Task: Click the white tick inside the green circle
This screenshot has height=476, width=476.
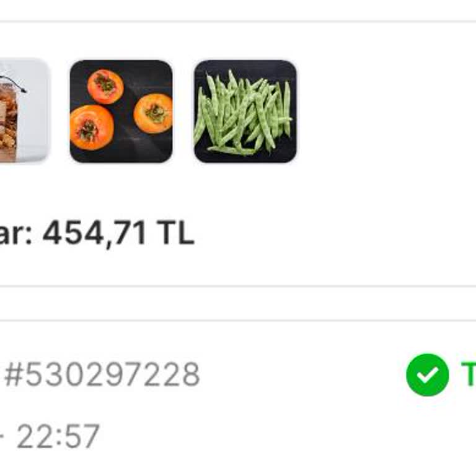Action: click(428, 375)
